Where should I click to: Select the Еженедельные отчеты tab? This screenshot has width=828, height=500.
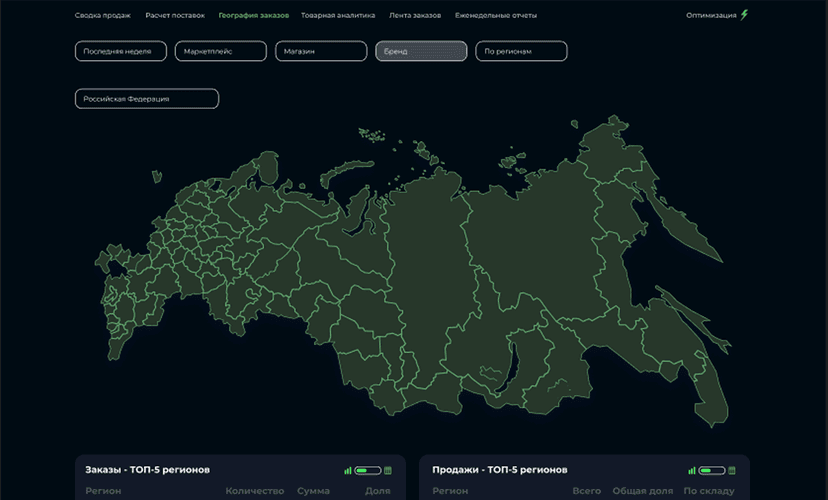[x=495, y=16]
